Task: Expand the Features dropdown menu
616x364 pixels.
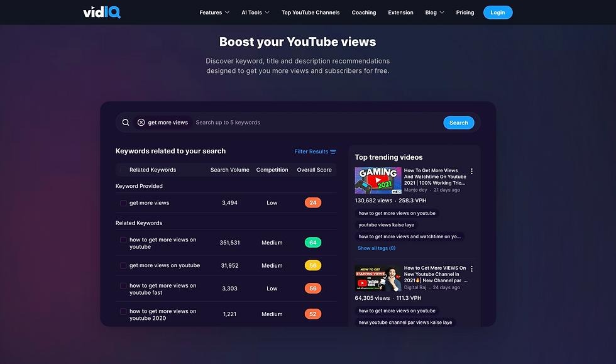Action: pos(214,13)
